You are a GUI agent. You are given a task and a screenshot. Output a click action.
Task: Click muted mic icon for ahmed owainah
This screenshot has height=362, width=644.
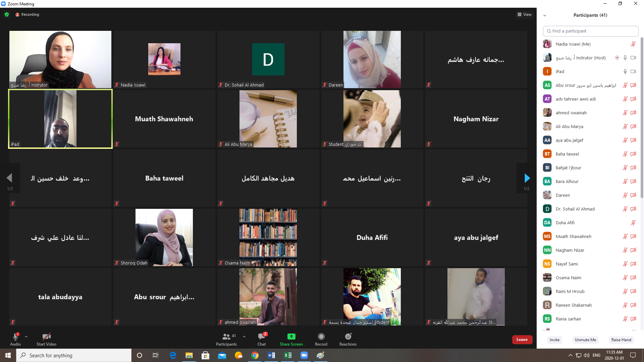[625, 113]
